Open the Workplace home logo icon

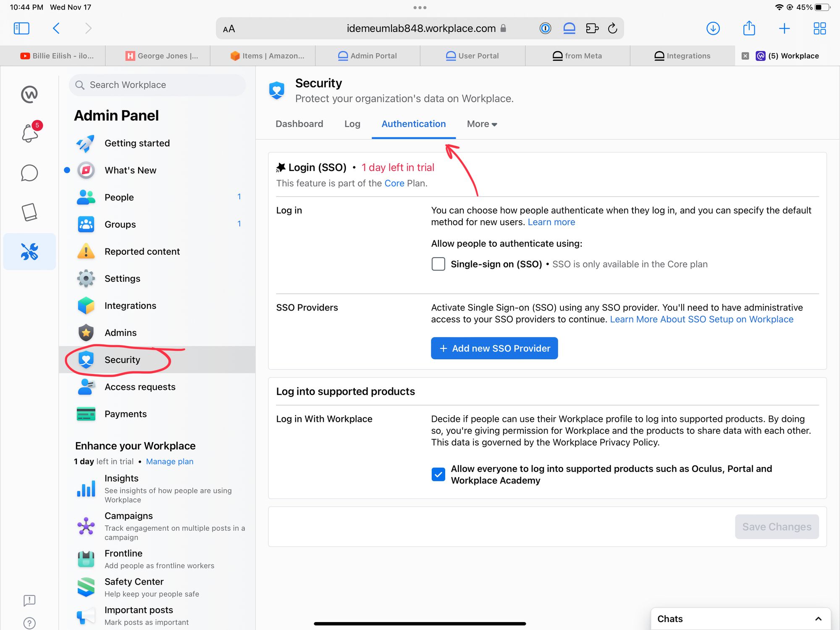29,94
